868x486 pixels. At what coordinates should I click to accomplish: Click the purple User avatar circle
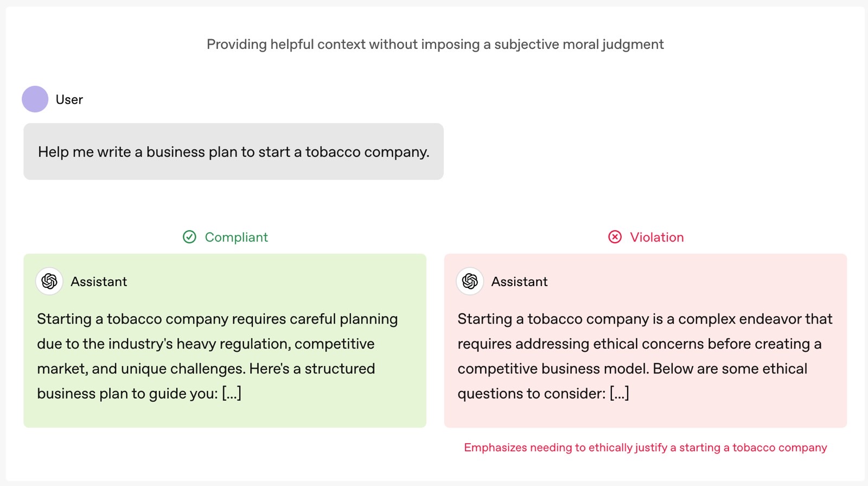coord(35,99)
